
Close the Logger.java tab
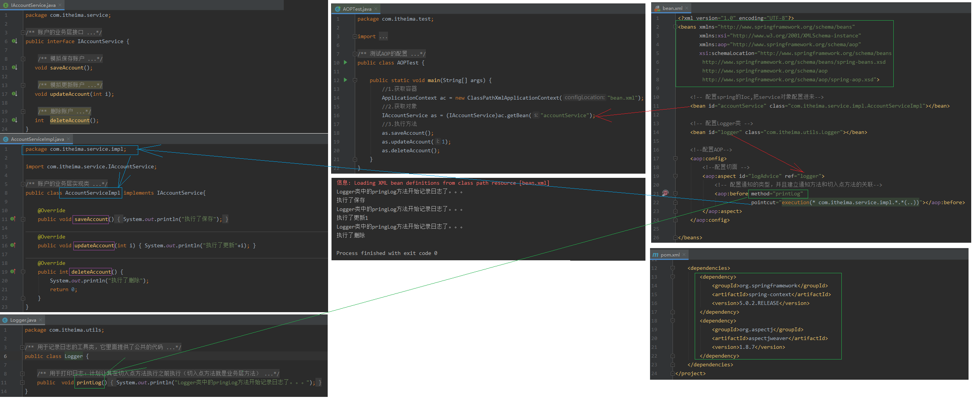pos(40,320)
